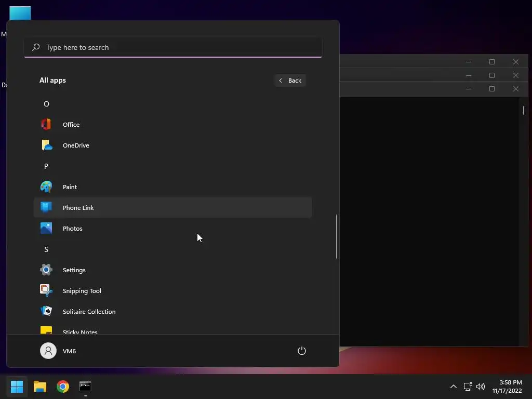Open the volume speaker tray icon

[x=481, y=387]
